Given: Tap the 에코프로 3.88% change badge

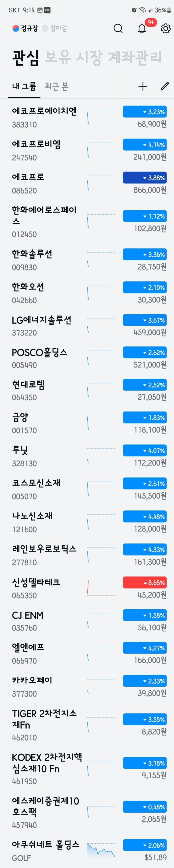Looking at the screenshot, I should coord(144,178).
